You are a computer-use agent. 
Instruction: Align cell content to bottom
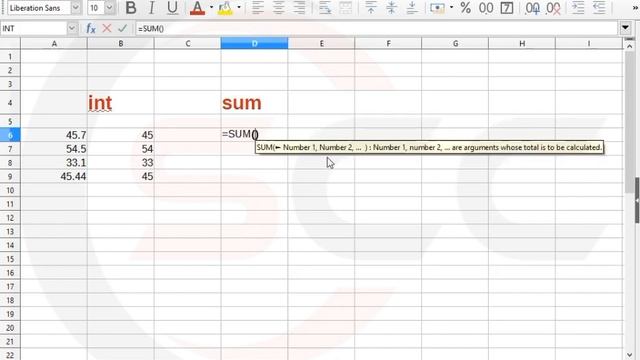click(x=412, y=8)
